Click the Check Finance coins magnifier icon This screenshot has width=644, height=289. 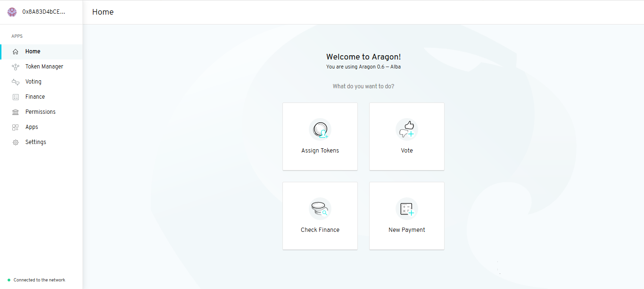(x=320, y=209)
